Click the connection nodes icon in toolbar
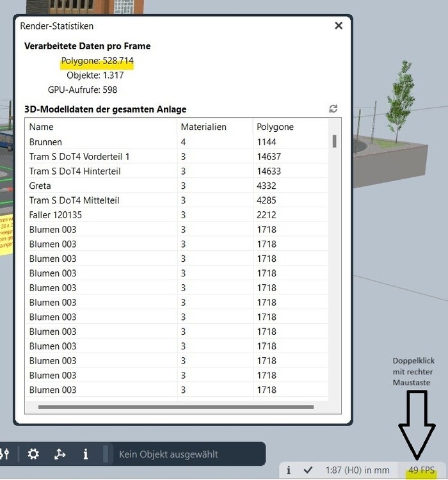The height and width of the screenshot is (480, 448). coord(60,454)
